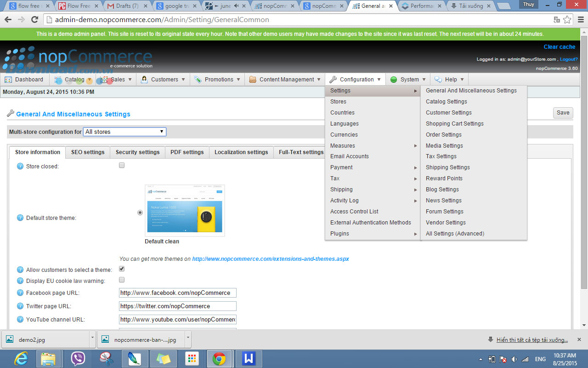The height and width of the screenshot is (368, 588).
Task: Open File Explorer from taskbar
Action: tap(48, 358)
